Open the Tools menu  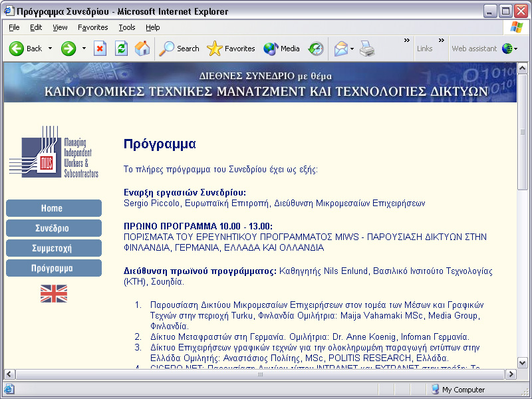click(127, 27)
